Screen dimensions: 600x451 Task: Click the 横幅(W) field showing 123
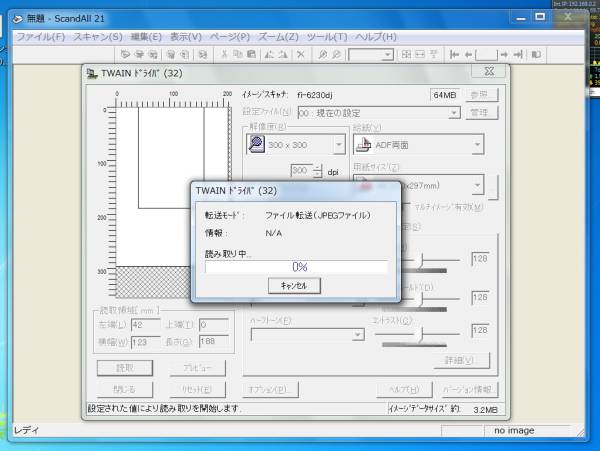coord(146,342)
